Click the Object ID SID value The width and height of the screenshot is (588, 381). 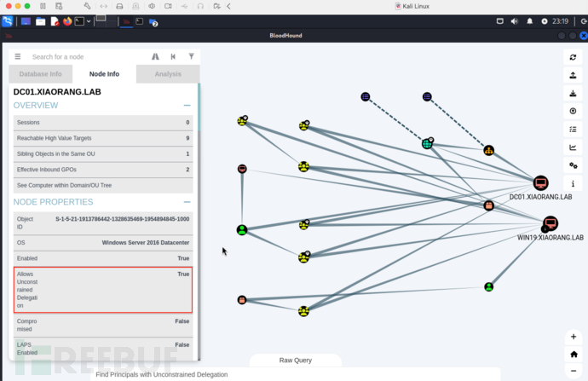122,219
